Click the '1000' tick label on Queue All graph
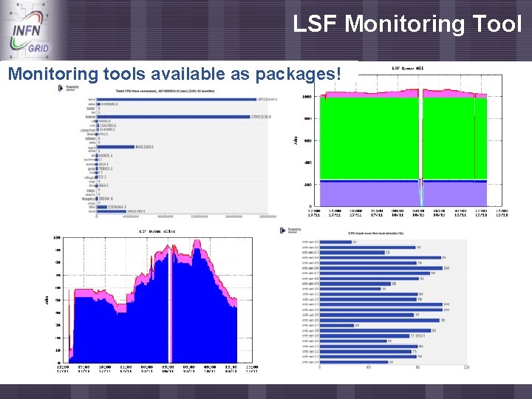The height and width of the screenshot is (399, 532). (307, 97)
